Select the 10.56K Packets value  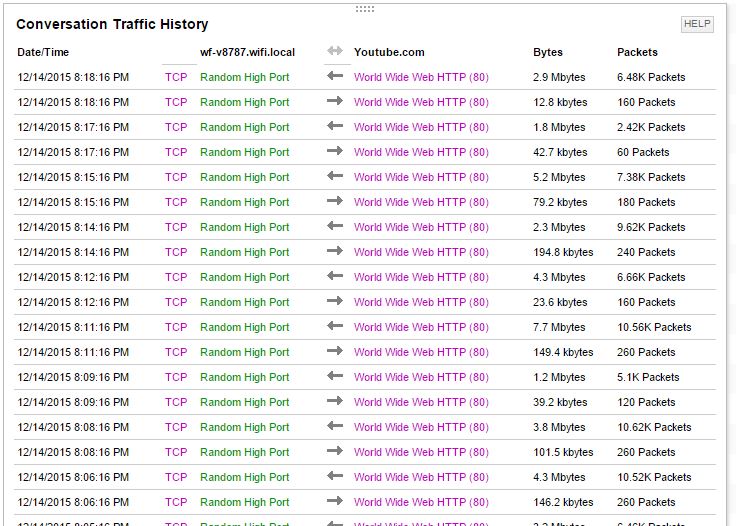click(654, 327)
